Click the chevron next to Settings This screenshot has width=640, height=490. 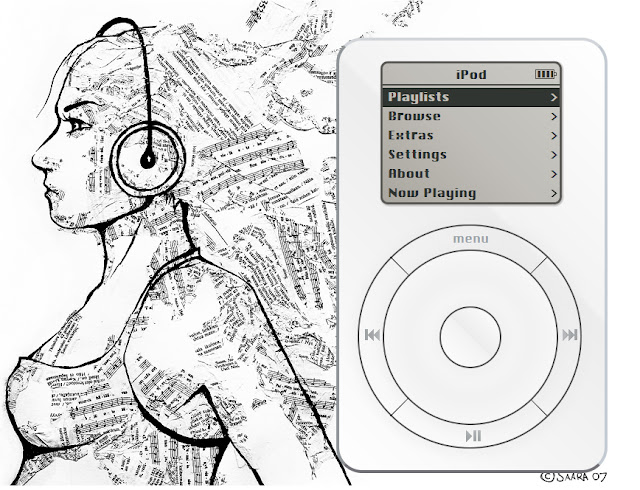[553, 155]
